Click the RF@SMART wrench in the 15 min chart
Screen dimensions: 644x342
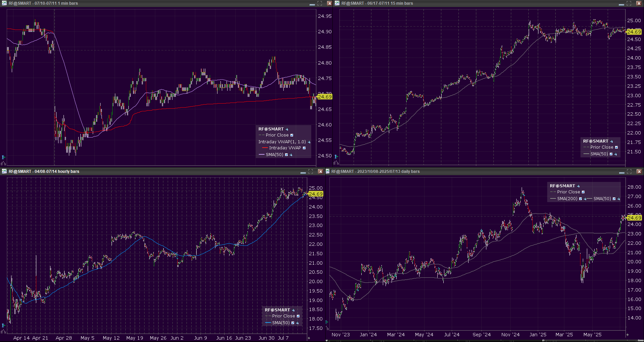coord(612,141)
